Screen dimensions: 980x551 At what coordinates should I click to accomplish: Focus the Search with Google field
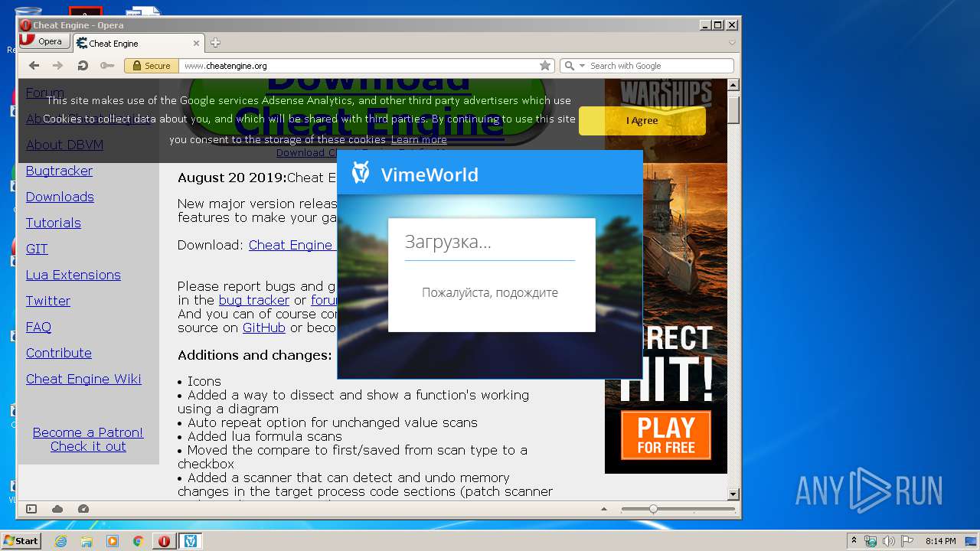click(x=660, y=66)
